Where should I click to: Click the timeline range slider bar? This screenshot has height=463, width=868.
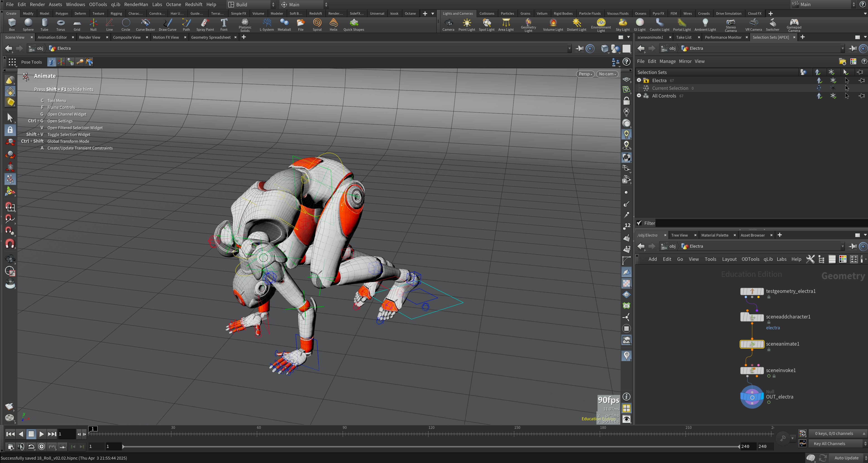[431, 446]
